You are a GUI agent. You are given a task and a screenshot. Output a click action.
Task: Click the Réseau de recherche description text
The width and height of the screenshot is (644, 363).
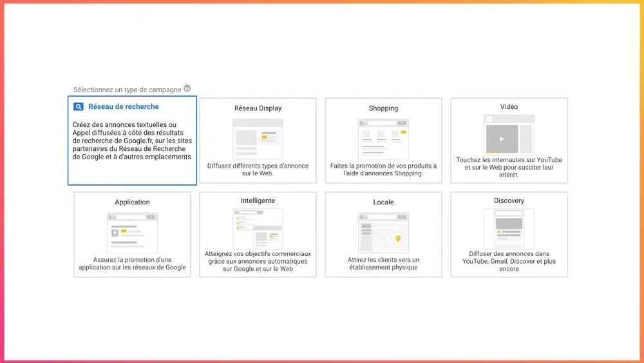coord(132,141)
